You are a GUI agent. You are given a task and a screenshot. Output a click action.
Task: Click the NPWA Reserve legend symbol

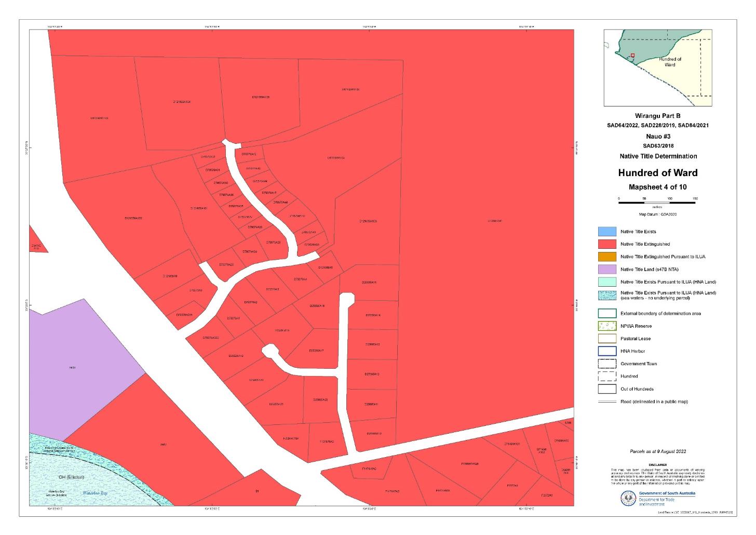point(607,326)
